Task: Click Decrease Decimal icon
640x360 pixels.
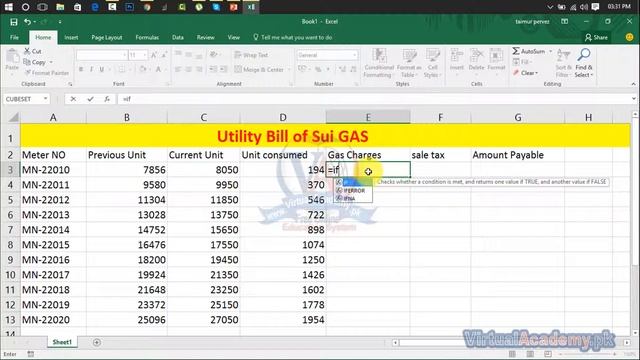Action: [353, 69]
